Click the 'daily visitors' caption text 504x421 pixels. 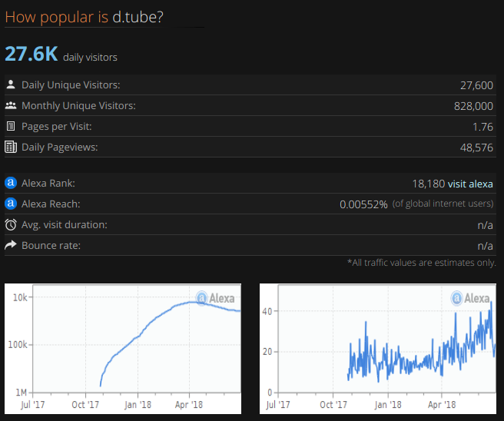[x=90, y=57]
